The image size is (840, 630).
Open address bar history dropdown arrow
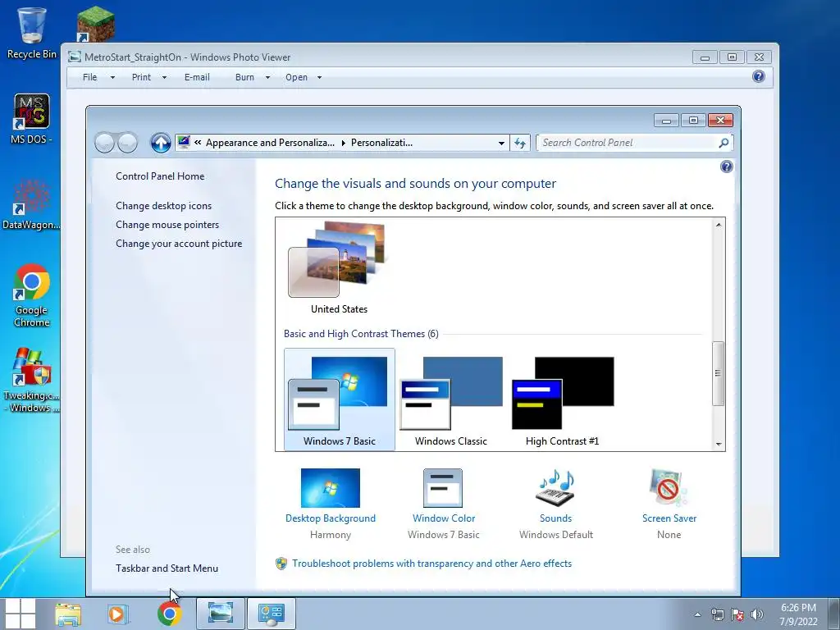pyautogui.click(x=501, y=143)
